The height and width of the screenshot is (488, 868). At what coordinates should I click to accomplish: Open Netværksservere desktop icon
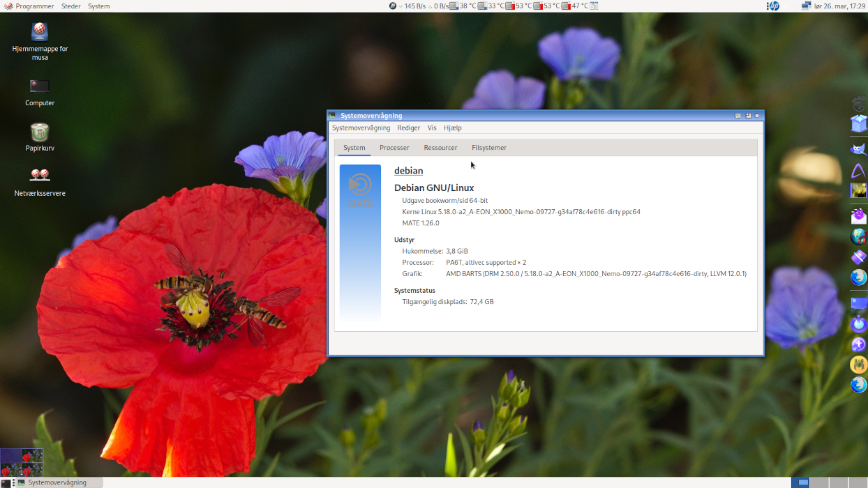(x=40, y=176)
